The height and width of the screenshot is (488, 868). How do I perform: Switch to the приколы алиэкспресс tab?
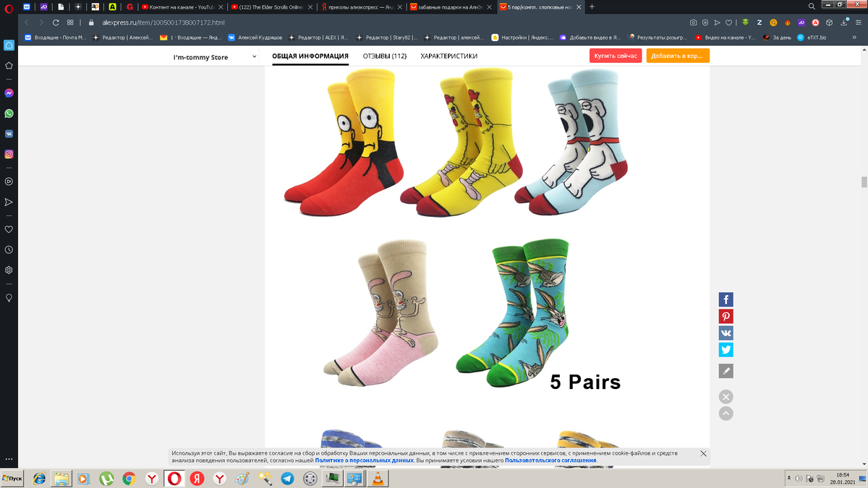pyautogui.click(x=362, y=7)
